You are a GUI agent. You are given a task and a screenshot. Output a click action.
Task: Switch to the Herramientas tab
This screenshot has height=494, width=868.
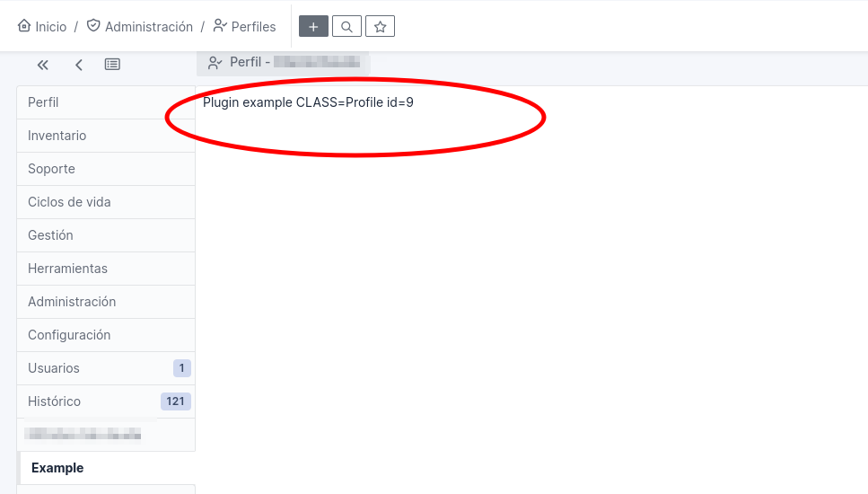coord(106,269)
